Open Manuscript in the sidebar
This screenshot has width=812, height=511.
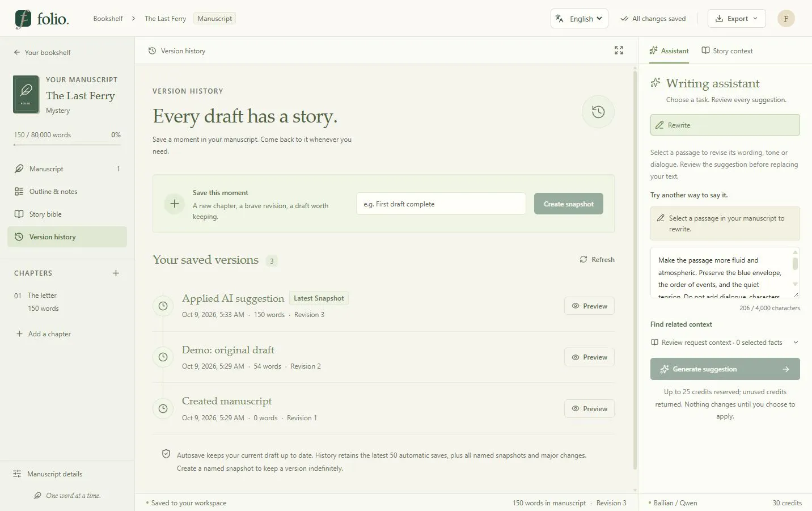click(x=67, y=169)
